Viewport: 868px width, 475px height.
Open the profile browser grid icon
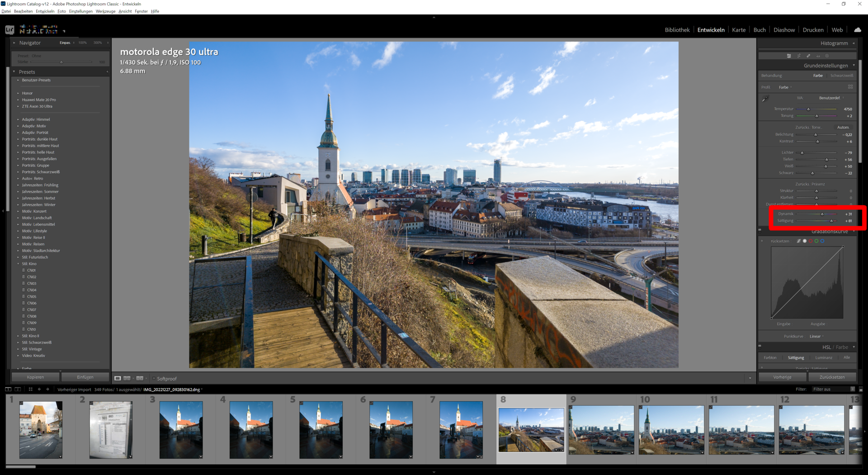coord(850,87)
